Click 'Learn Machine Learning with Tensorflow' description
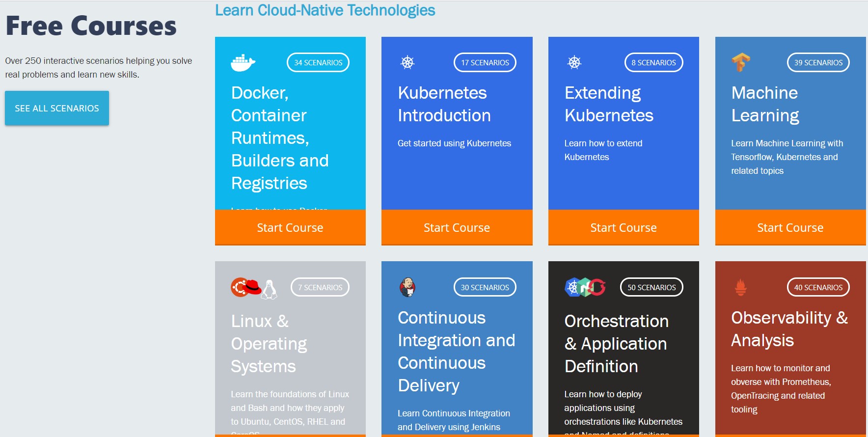The image size is (868, 437). click(x=787, y=157)
